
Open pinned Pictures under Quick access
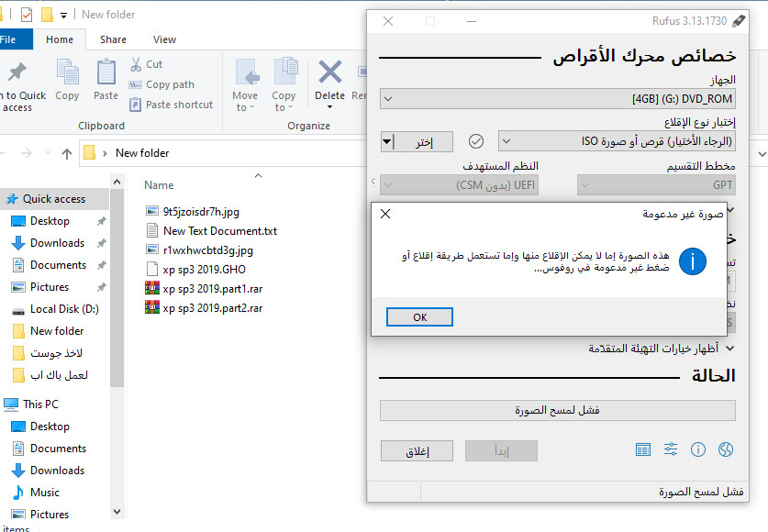[49, 287]
